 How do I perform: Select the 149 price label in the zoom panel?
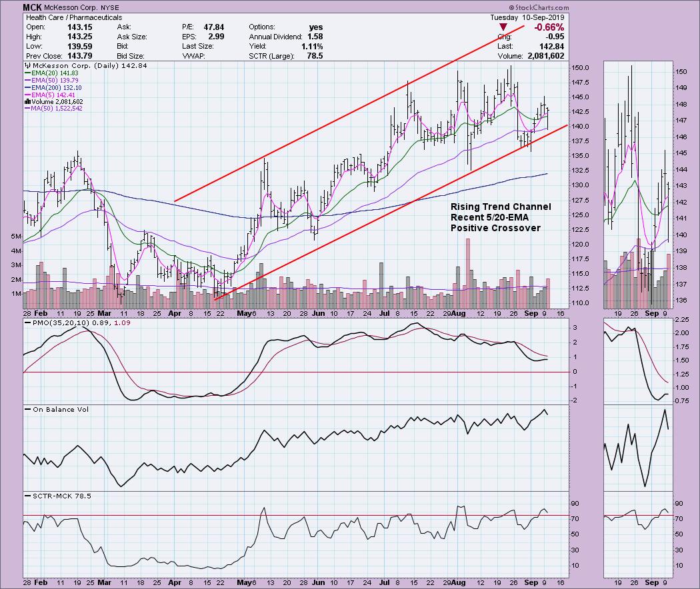click(681, 88)
